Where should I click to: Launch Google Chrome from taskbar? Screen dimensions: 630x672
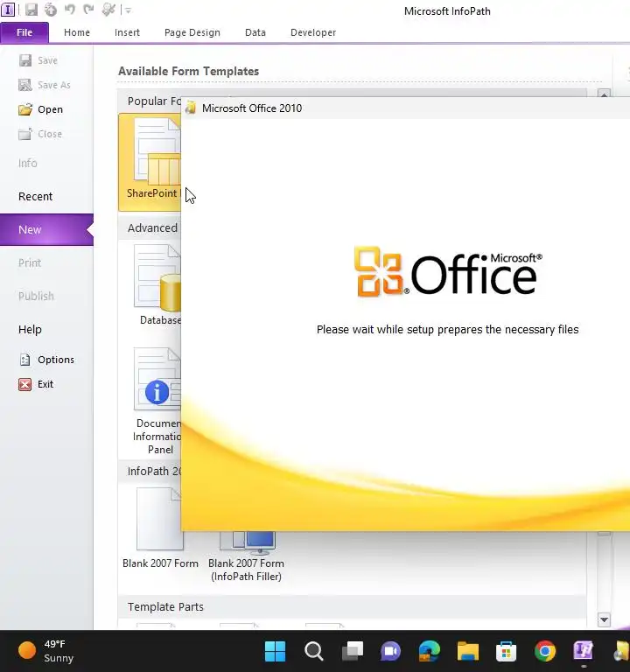coord(545,651)
